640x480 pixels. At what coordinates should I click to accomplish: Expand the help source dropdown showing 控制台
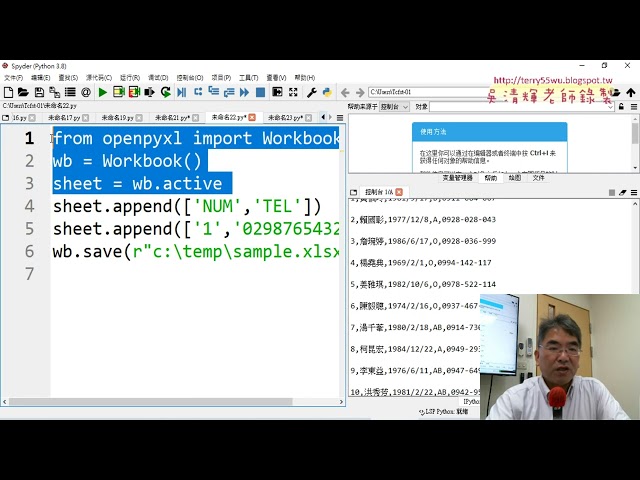pyautogui.click(x=394, y=107)
